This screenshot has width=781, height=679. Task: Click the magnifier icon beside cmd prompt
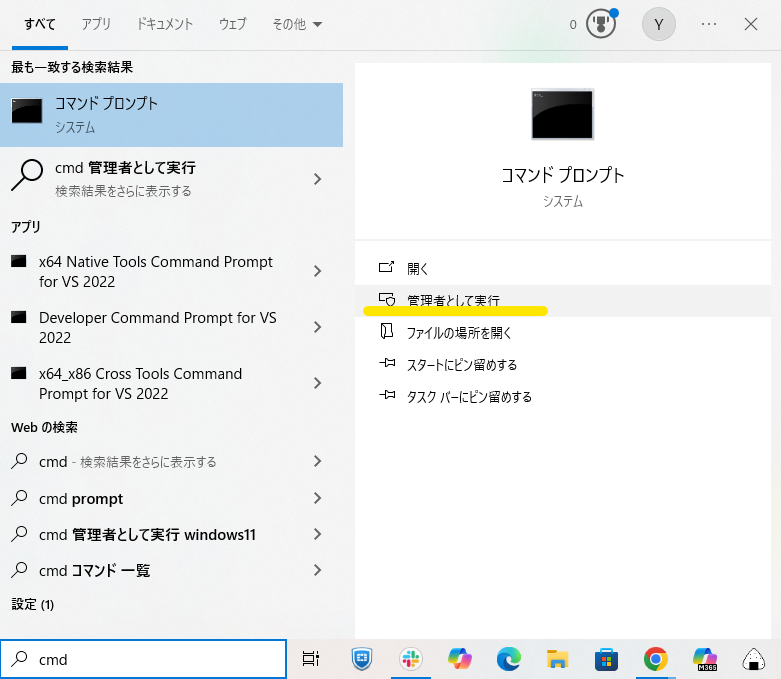(x=19, y=498)
